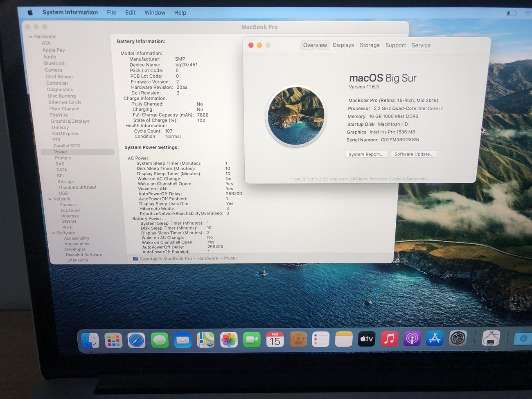Select Memory in the sidebar
The height and width of the screenshot is (399, 532).
pyautogui.click(x=60, y=128)
